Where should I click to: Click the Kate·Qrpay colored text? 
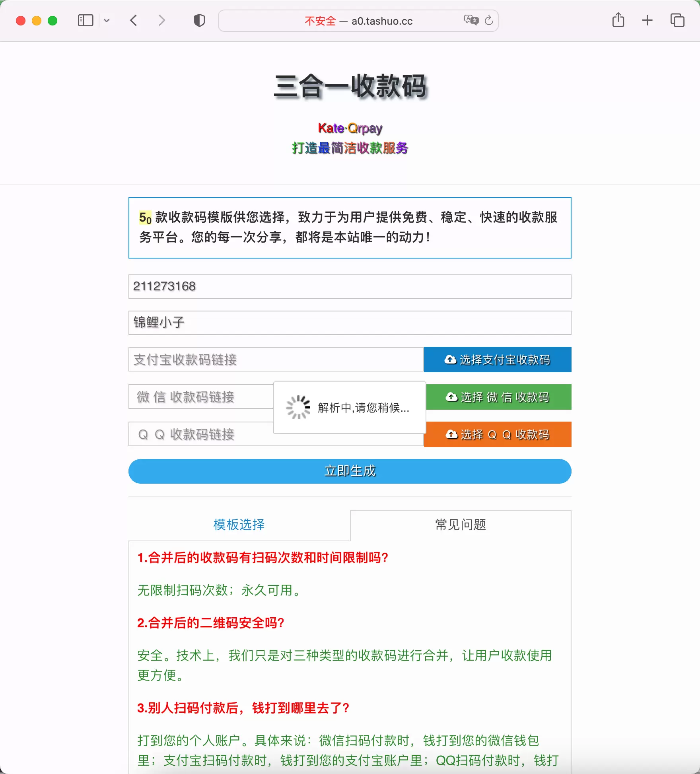point(350,128)
